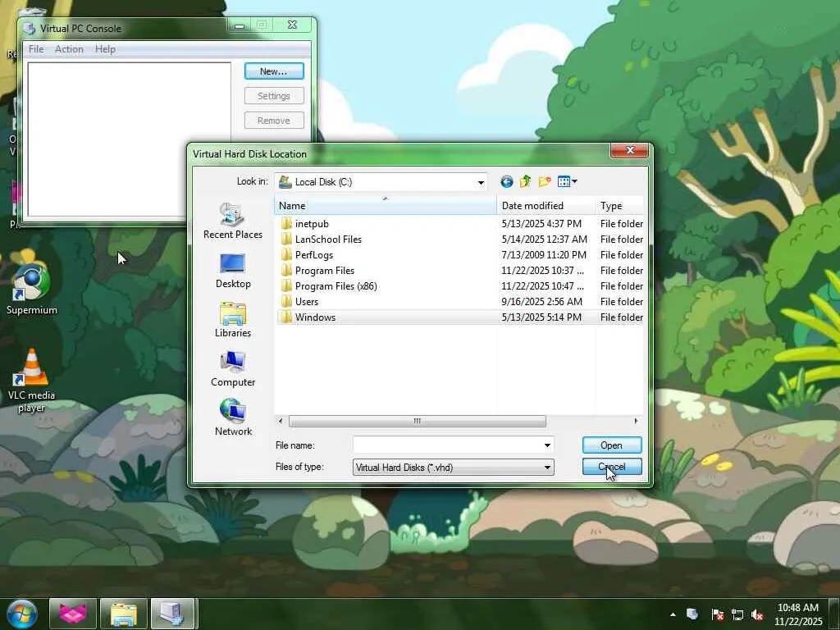Open network tray icon
Screen dimensions: 840x630
[x=737, y=614]
